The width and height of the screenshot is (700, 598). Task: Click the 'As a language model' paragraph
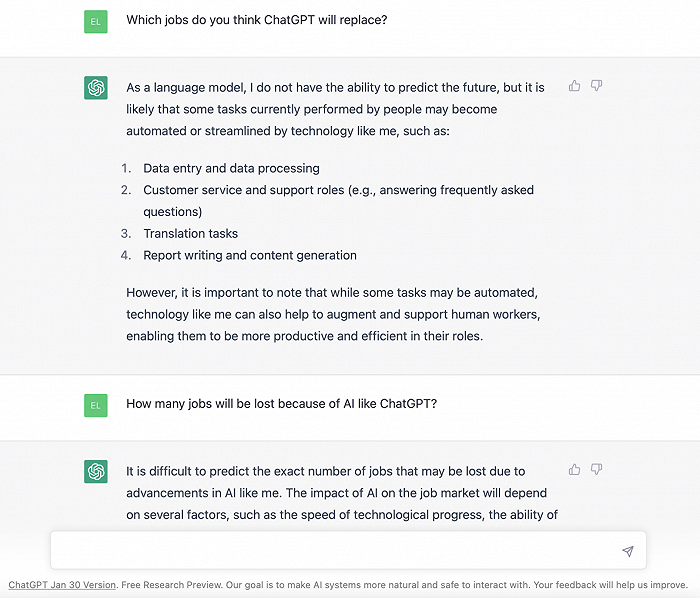coord(335,109)
